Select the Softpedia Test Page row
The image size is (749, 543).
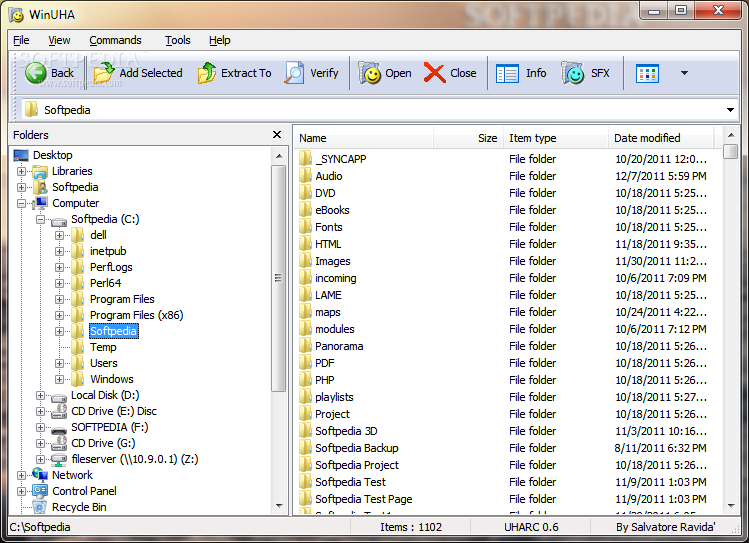(x=506, y=499)
